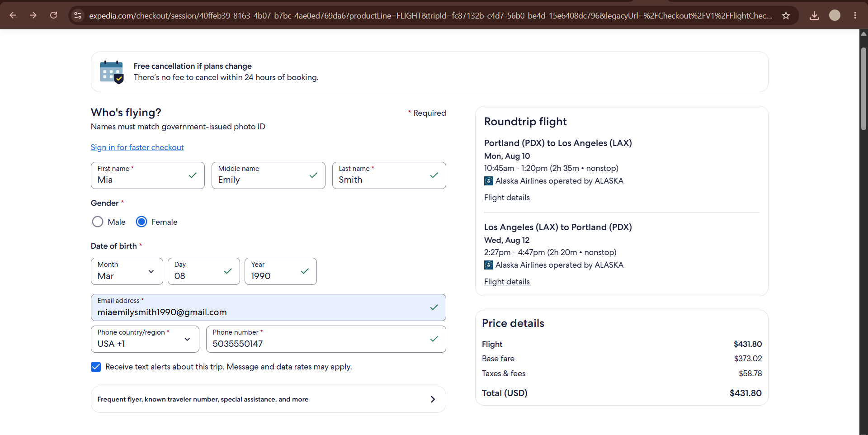Click the Price details heading
Screen dimensions: 868x435
click(x=513, y=323)
